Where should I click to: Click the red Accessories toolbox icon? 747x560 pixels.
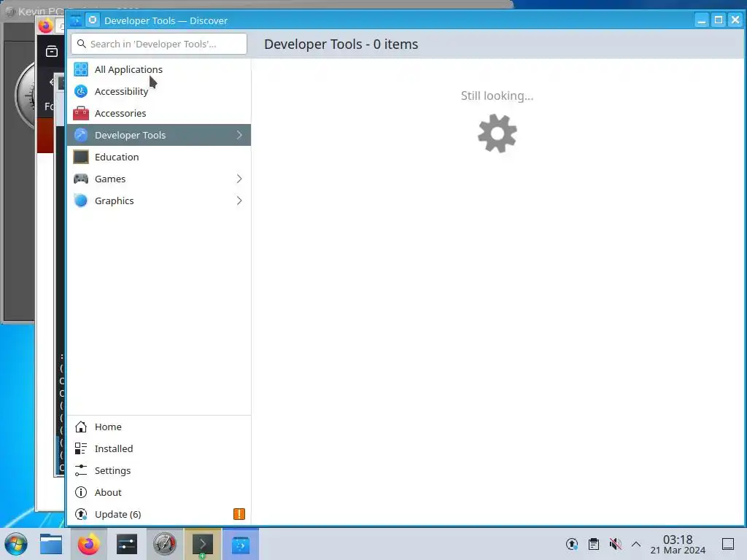81,113
